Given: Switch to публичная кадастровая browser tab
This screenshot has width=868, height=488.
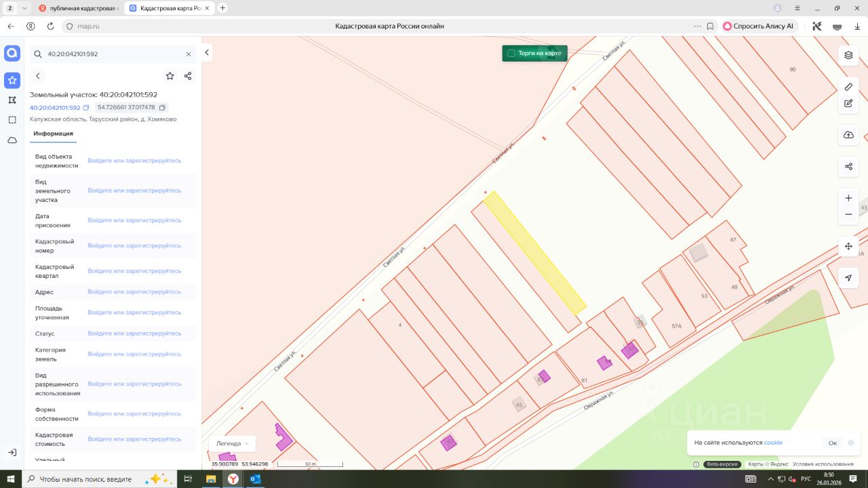Looking at the screenshot, I should 77,8.
